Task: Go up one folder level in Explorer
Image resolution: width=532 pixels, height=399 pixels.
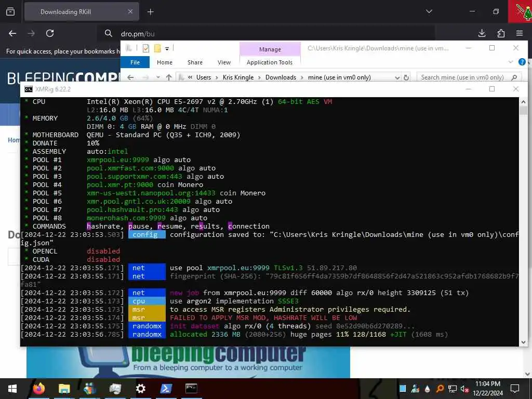Action: pos(169,77)
